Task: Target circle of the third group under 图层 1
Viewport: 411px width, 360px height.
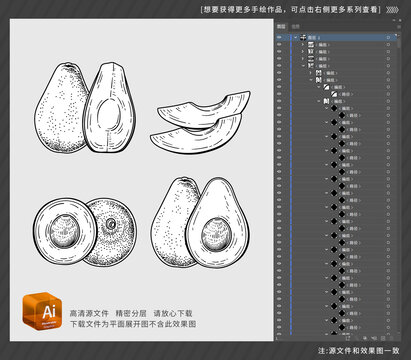Action: coord(388,59)
